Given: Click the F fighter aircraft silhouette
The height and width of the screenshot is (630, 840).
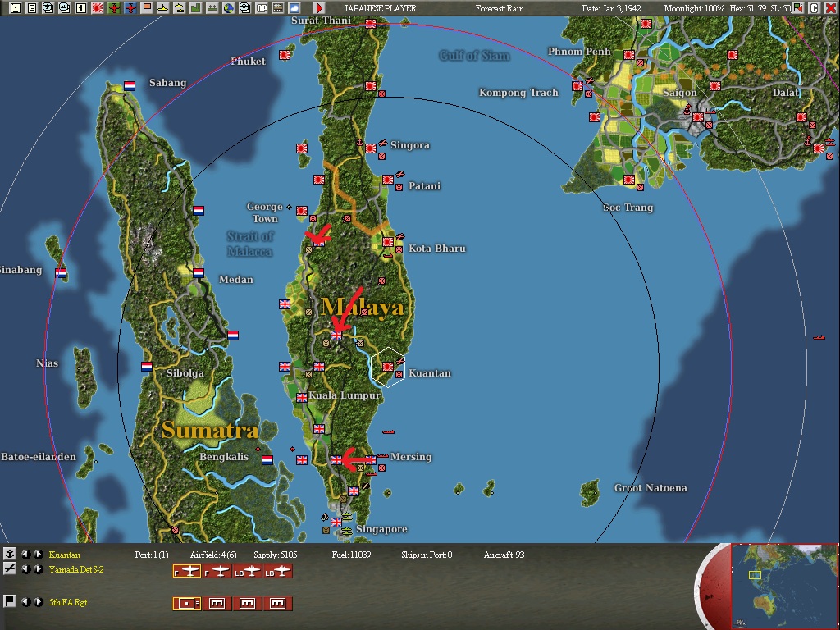Looking at the screenshot, I should (x=187, y=571).
